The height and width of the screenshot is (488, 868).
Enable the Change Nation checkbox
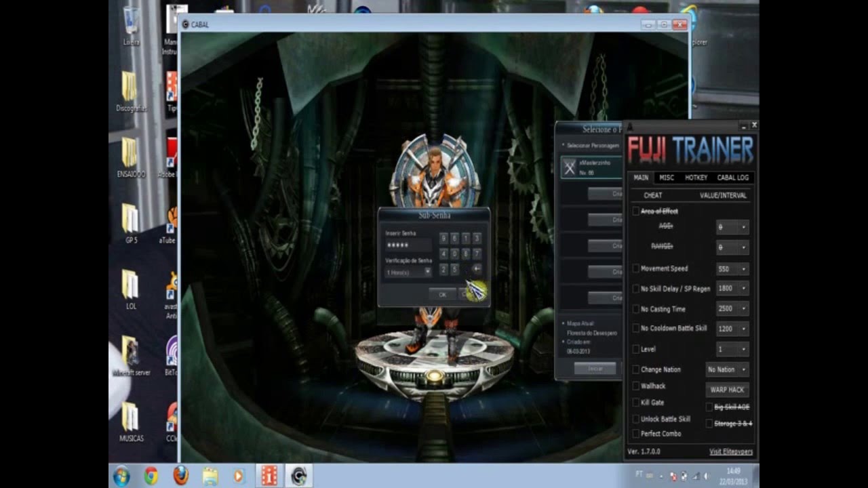[635, 369]
